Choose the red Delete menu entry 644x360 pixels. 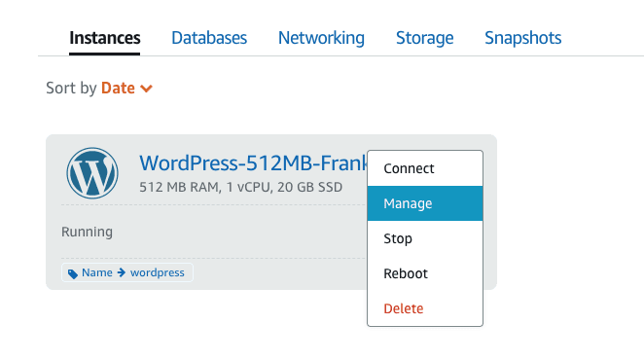coord(425,308)
